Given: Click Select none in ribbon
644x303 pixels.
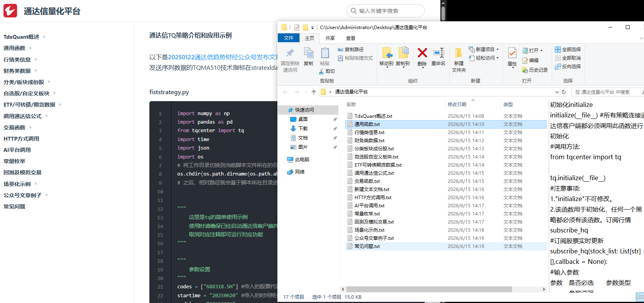Looking at the screenshot, I should click(568, 58).
